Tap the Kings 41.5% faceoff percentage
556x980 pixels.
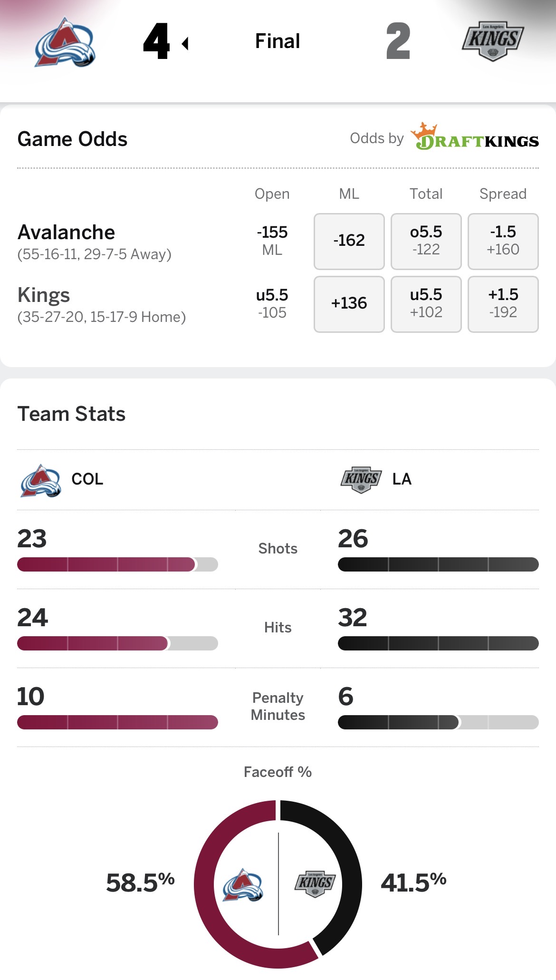click(413, 883)
